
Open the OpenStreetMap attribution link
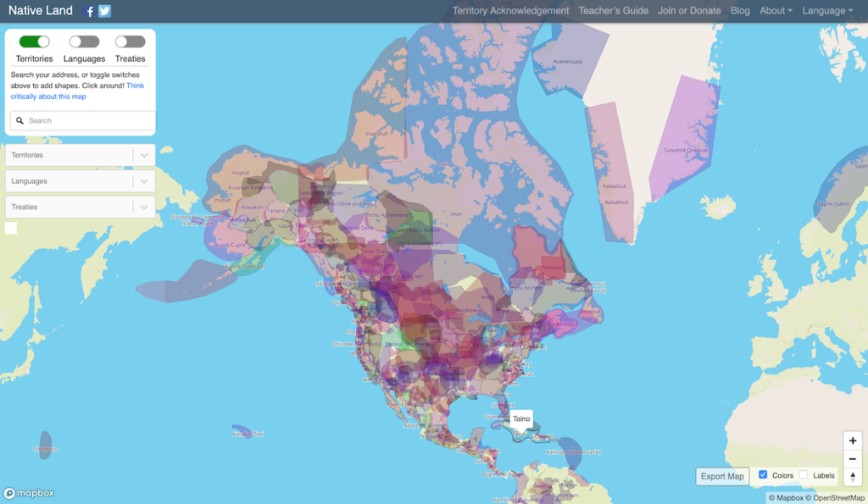[835, 498]
